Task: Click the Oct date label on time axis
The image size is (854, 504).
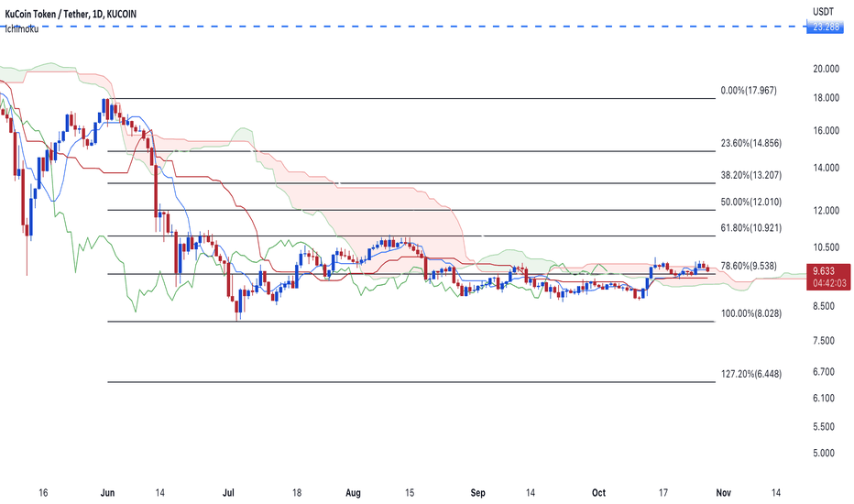Action: coord(598,493)
